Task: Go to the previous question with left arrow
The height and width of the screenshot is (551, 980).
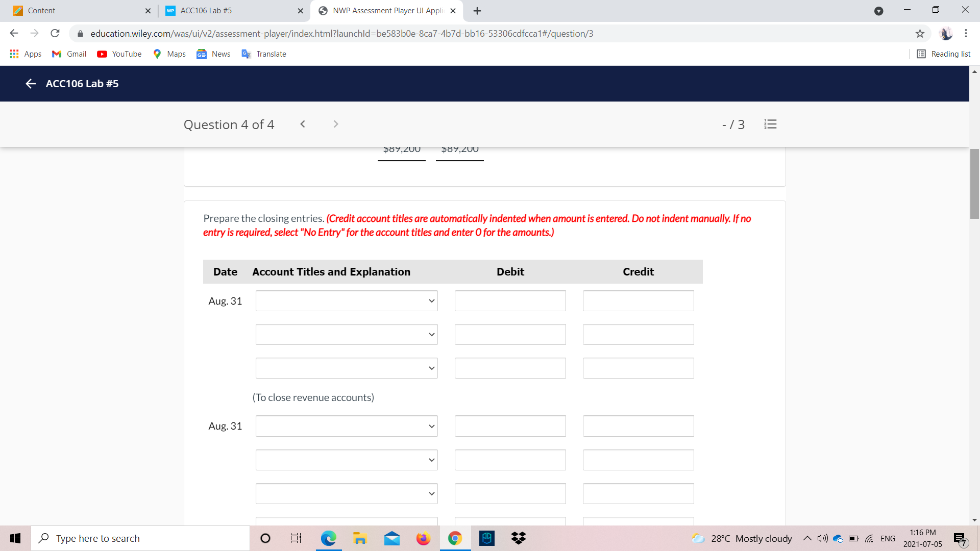Action: tap(303, 124)
